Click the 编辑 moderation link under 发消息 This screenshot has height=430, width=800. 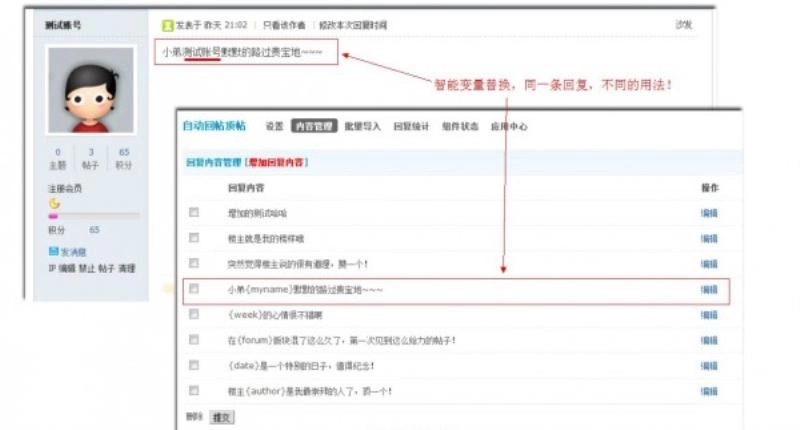point(67,268)
